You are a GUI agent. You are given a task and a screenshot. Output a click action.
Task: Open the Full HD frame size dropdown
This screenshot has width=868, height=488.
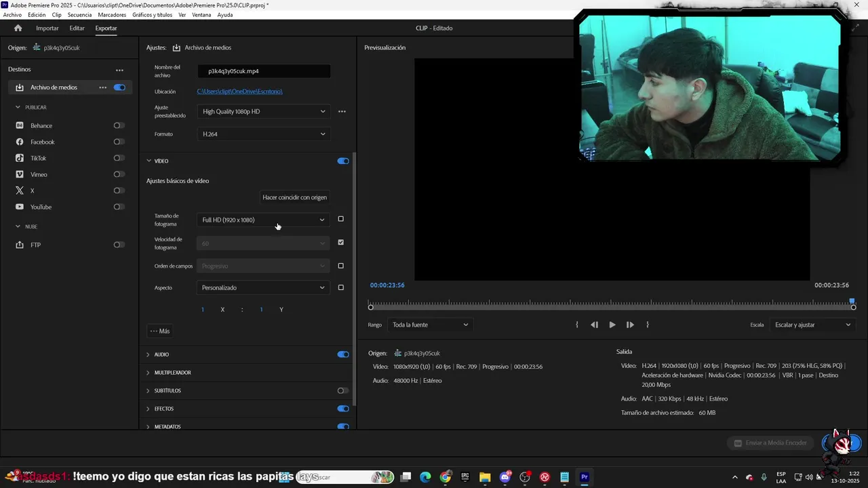pos(263,220)
